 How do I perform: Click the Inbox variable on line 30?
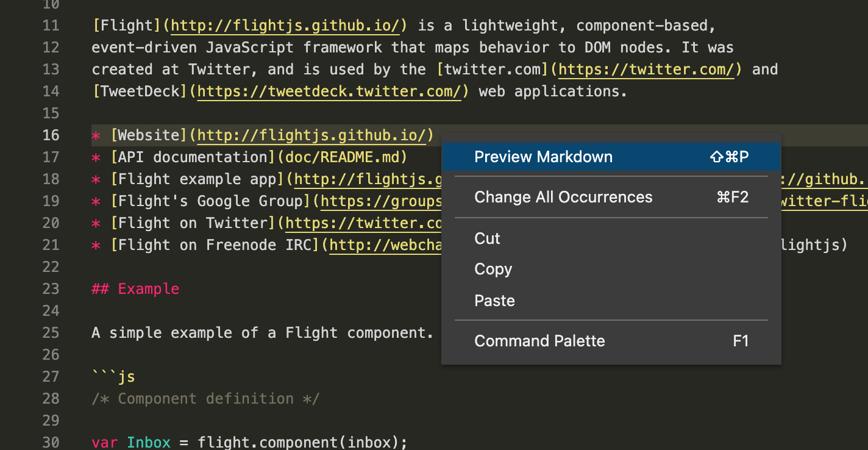pyautogui.click(x=148, y=442)
